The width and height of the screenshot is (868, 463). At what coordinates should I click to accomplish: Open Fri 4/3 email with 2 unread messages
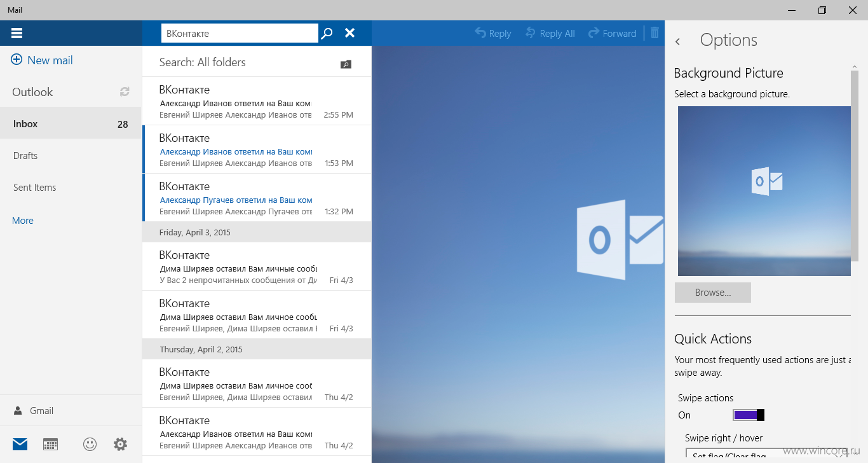pyautogui.click(x=257, y=266)
